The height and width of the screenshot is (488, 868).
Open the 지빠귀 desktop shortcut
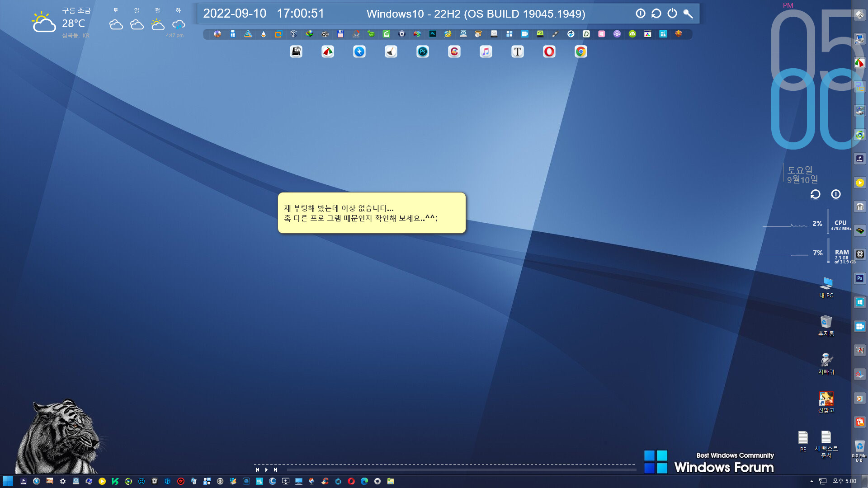[826, 364]
